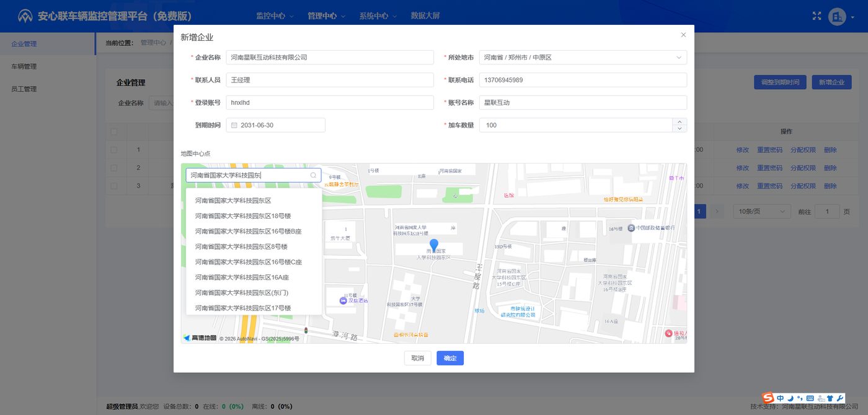Click the 登录账号 input field
The height and width of the screenshot is (415, 868).
[330, 102]
